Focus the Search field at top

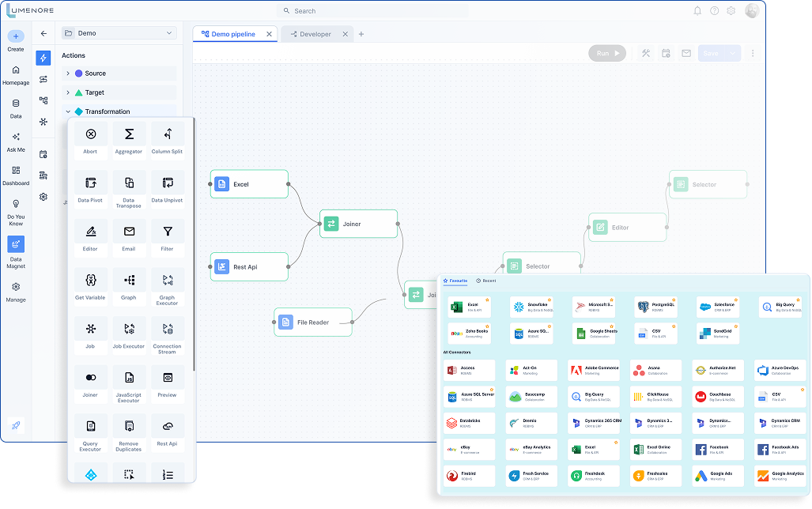(x=373, y=11)
